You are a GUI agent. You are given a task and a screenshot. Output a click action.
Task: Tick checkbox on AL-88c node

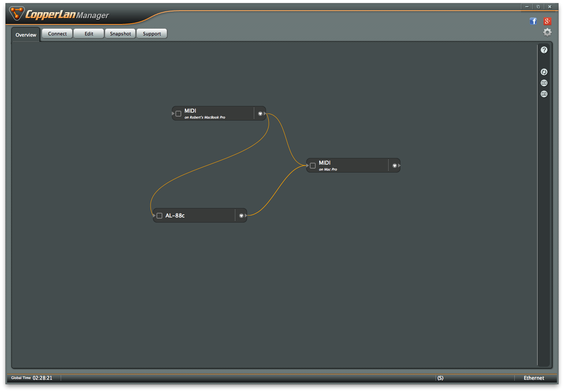pos(159,216)
